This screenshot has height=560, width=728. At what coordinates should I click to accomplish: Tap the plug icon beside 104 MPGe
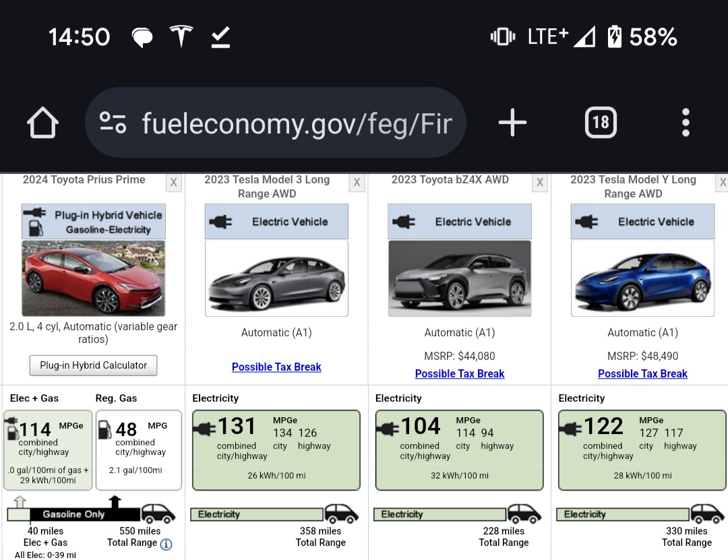coord(387,428)
